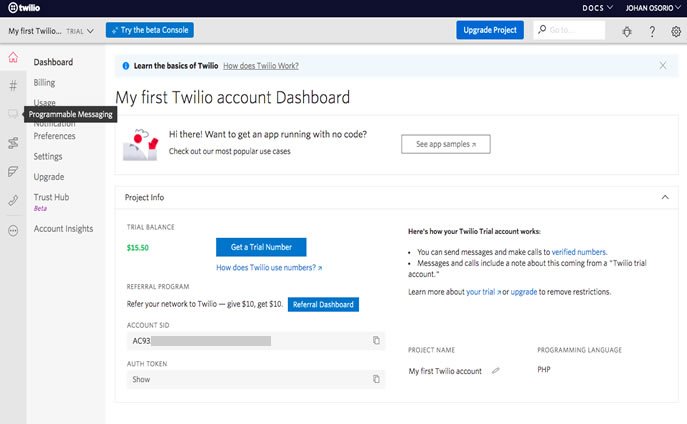Image resolution: width=687 pixels, height=424 pixels.
Task: Click the Programmable Messaging chat icon in sidebar
Action: [13, 114]
